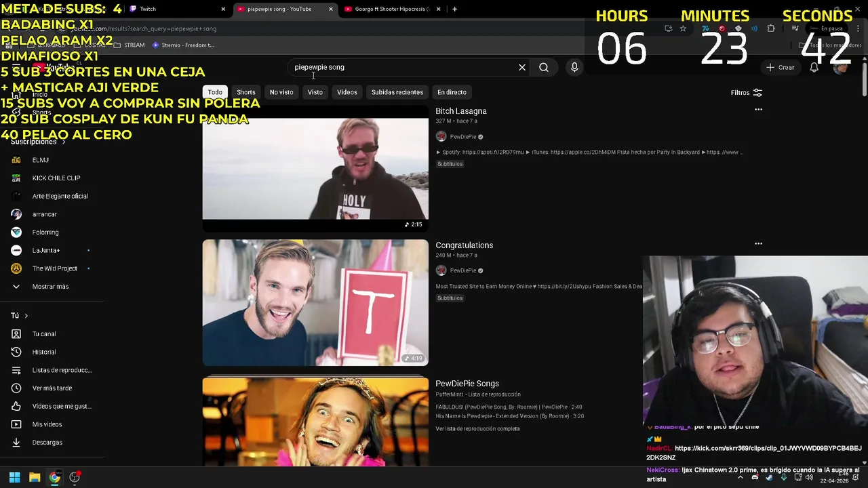Screen dimensions: 868x488
Task: Open File Explorer from the taskbar
Action: (35, 477)
